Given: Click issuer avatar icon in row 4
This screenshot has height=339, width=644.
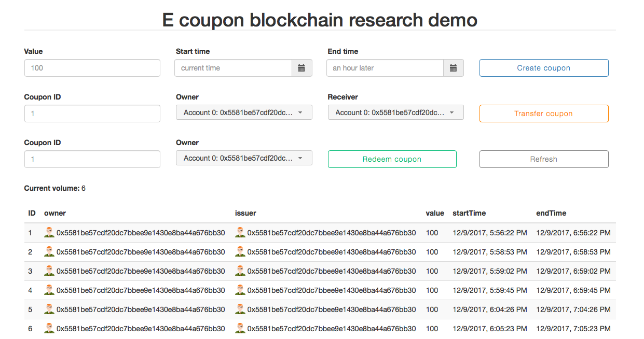Looking at the screenshot, I should point(240,290).
